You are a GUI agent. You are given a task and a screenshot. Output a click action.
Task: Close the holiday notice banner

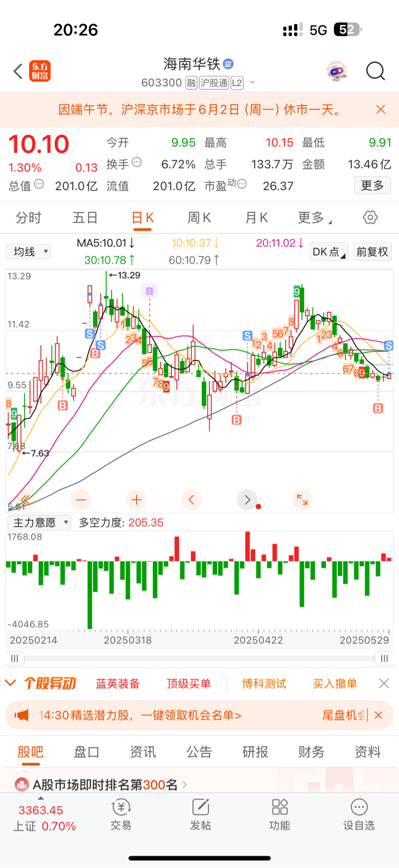[x=381, y=109]
